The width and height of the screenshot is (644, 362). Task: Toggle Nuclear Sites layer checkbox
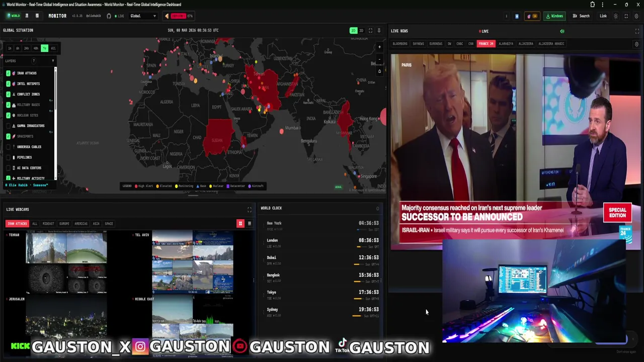tap(8, 115)
